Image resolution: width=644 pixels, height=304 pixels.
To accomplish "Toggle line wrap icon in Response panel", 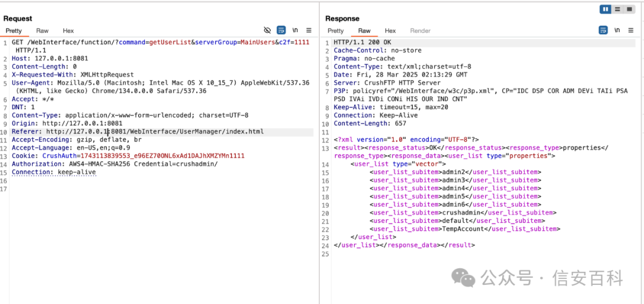I will tap(603, 30).
